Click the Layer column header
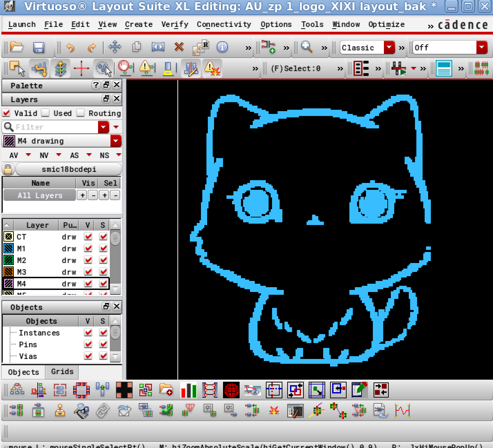Viewport: 493px width, 448px height. [37, 225]
